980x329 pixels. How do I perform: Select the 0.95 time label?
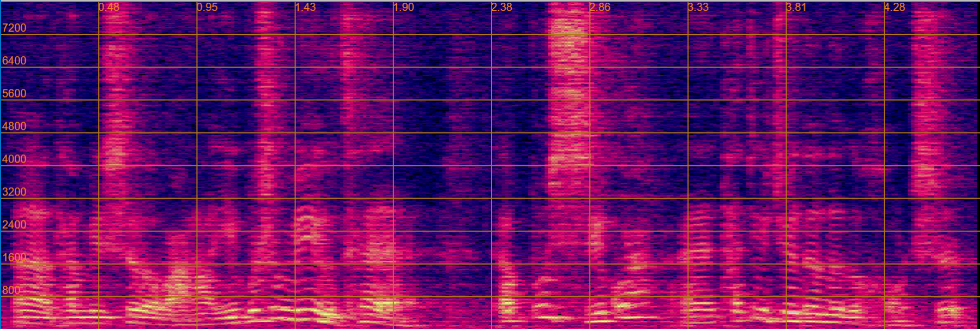[207, 7]
